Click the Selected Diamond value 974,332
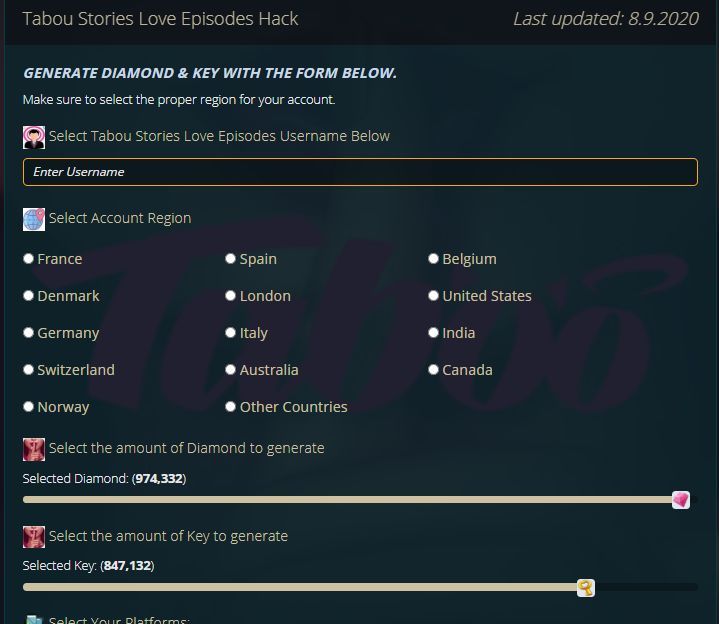The width and height of the screenshot is (719, 624). coord(159,479)
